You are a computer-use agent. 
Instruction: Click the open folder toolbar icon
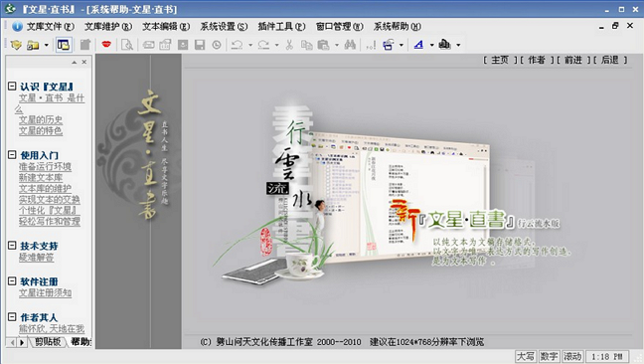pos(33,45)
